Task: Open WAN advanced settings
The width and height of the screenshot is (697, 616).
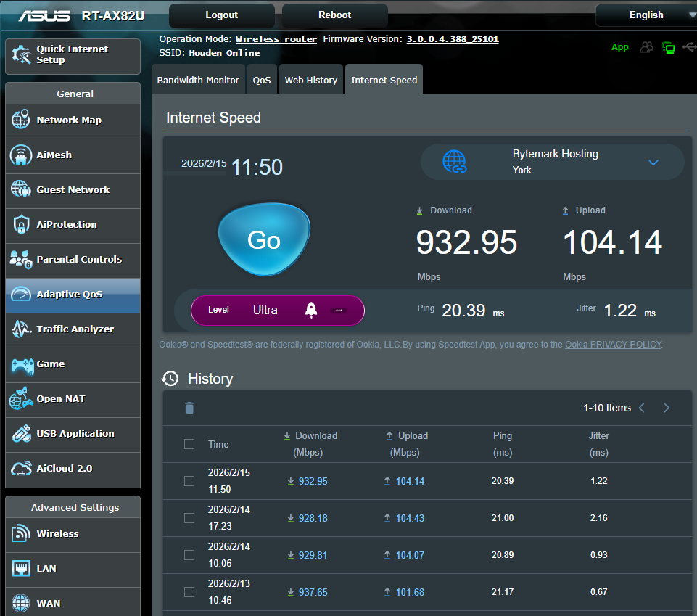Action: (73, 603)
